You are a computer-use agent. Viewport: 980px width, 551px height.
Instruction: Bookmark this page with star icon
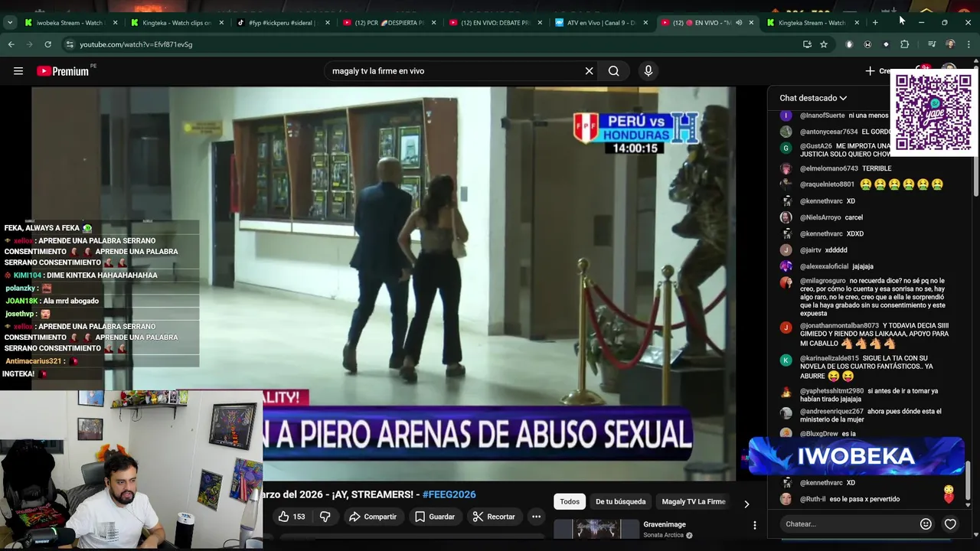824,44
